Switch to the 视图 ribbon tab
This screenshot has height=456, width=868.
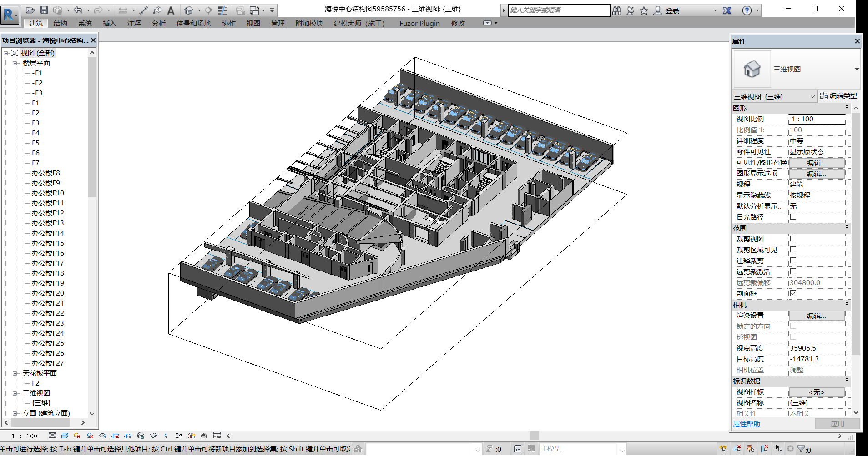[253, 24]
